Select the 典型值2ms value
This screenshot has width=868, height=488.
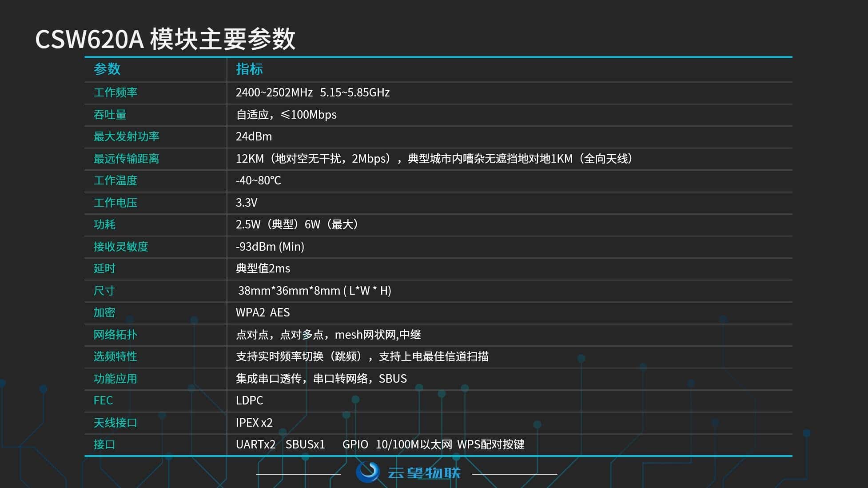(263, 268)
